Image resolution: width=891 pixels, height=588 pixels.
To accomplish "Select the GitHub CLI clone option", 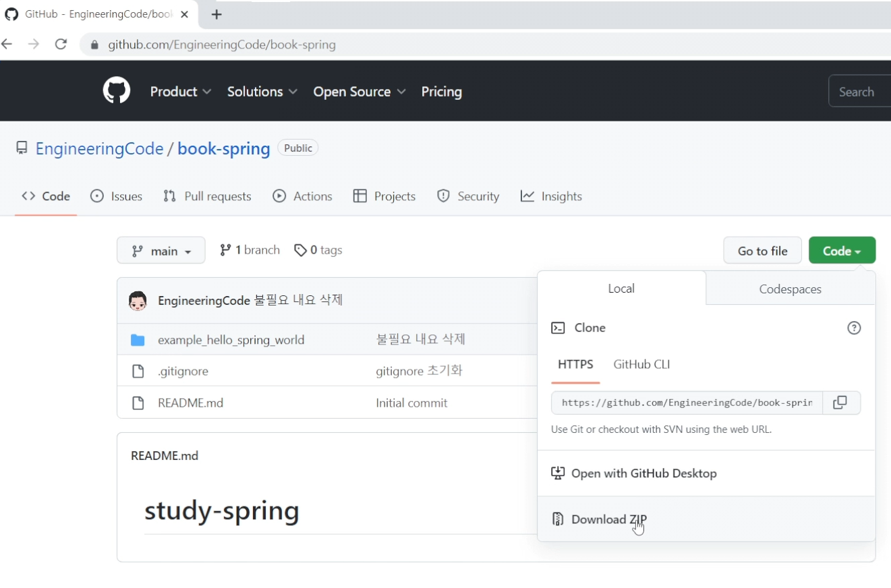I will [x=641, y=365].
